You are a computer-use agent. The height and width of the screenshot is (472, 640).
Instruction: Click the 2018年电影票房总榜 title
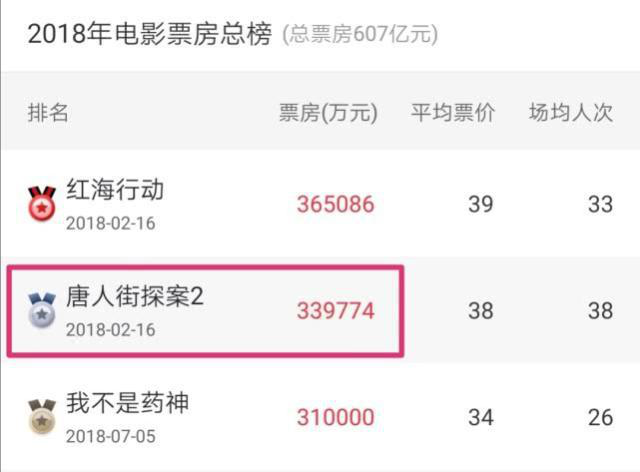pyautogui.click(x=150, y=33)
